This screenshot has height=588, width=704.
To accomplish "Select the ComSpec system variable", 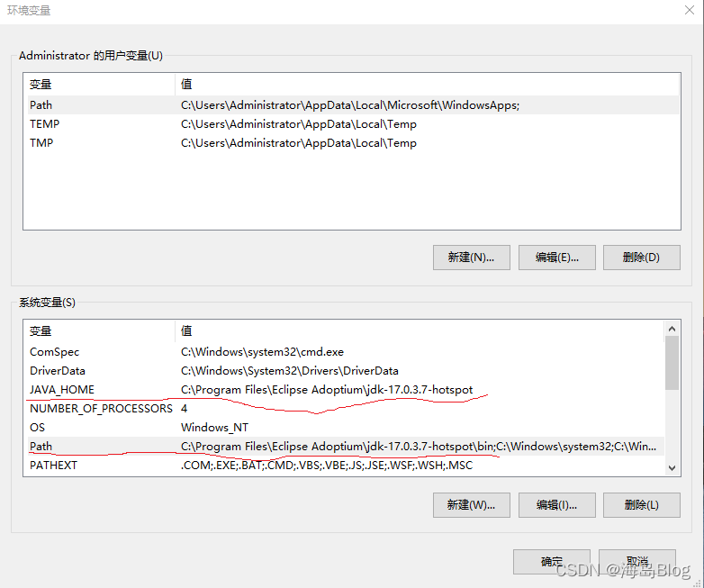I will (346, 352).
